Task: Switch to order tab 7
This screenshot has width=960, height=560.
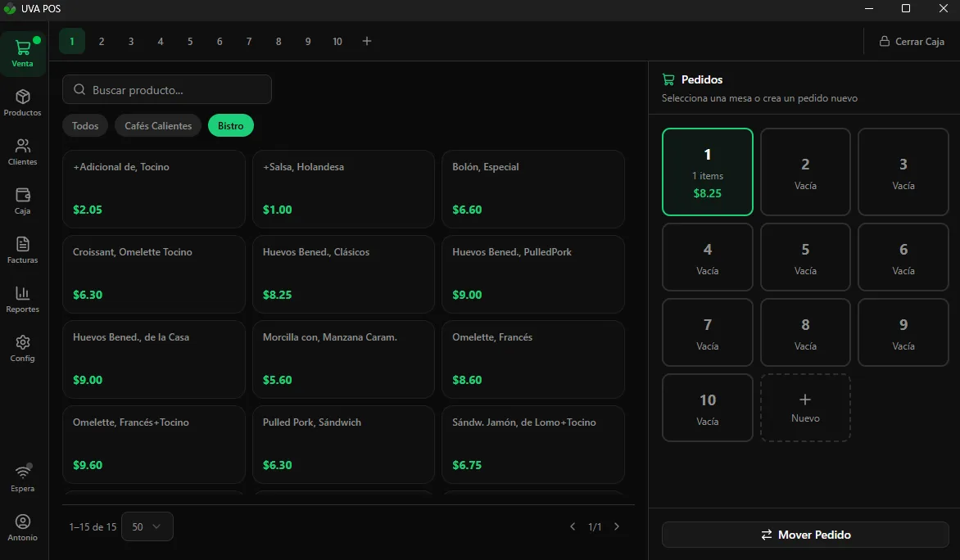Action: coord(248,42)
